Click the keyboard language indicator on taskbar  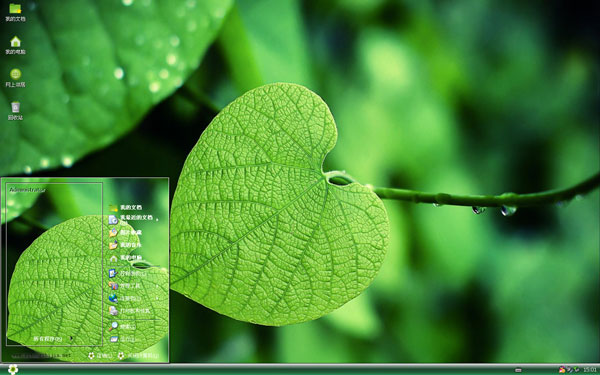518,370
